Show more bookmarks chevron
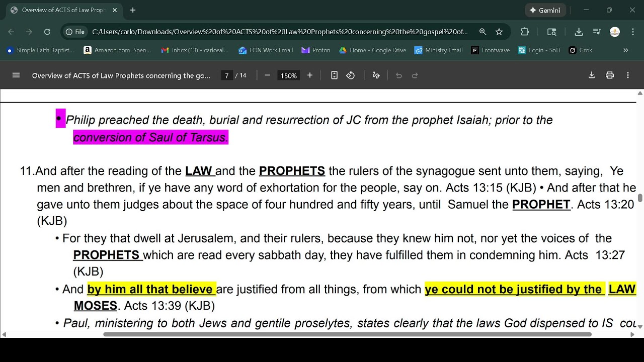The width and height of the screenshot is (644, 362). coord(626,50)
